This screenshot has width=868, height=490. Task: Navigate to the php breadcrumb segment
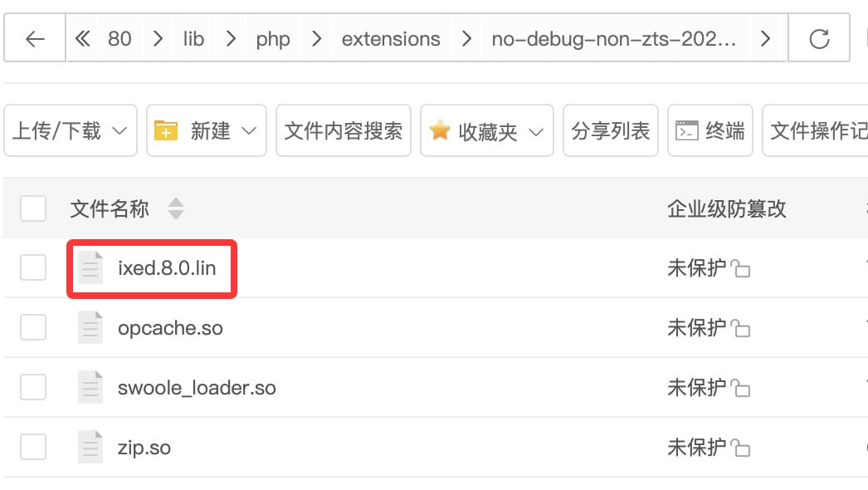[273, 39]
